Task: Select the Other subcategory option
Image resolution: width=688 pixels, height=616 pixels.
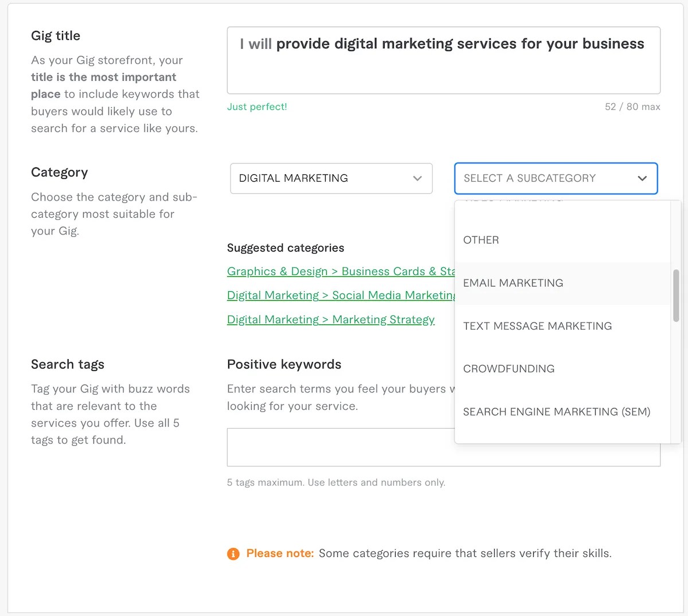Action: pos(481,240)
